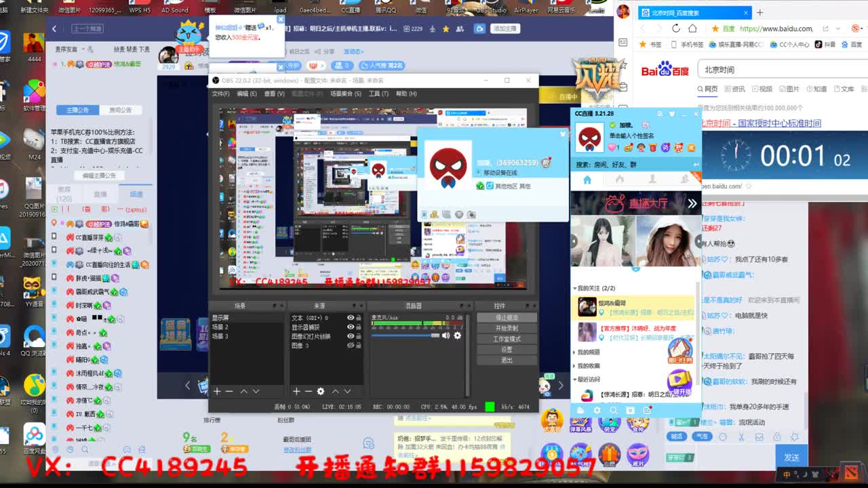Click the 发送 send button in chat
Viewport: 868px width, 488px height.
pyautogui.click(x=791, y=457)
